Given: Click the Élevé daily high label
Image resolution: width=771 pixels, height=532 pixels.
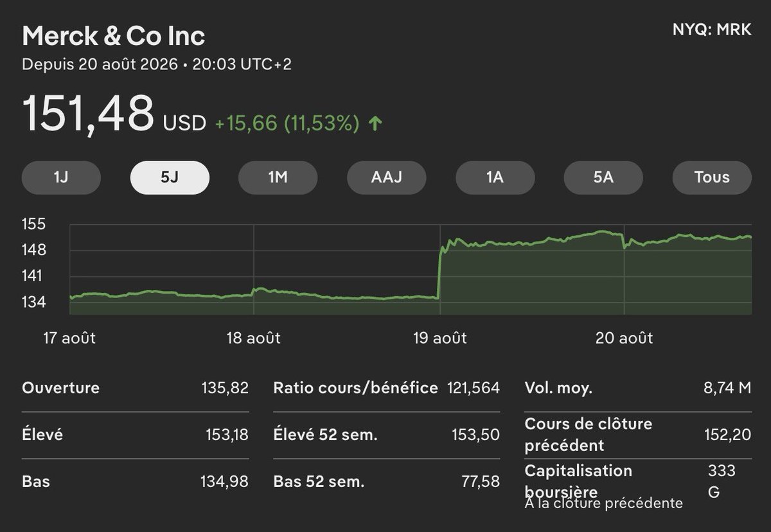Looking at the screenshot, I should (42, 434).
